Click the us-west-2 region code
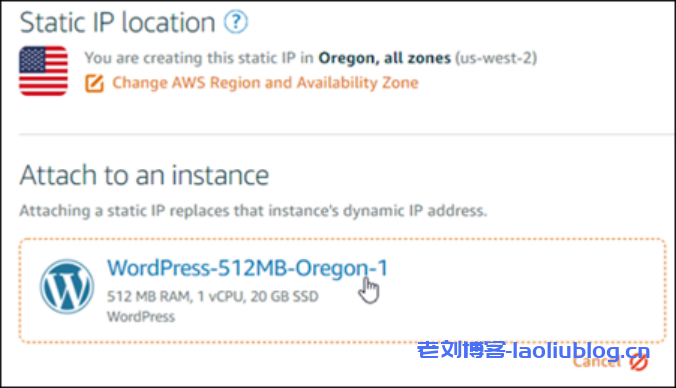This screenshot has width=676, height=388. tap(496, 58)
